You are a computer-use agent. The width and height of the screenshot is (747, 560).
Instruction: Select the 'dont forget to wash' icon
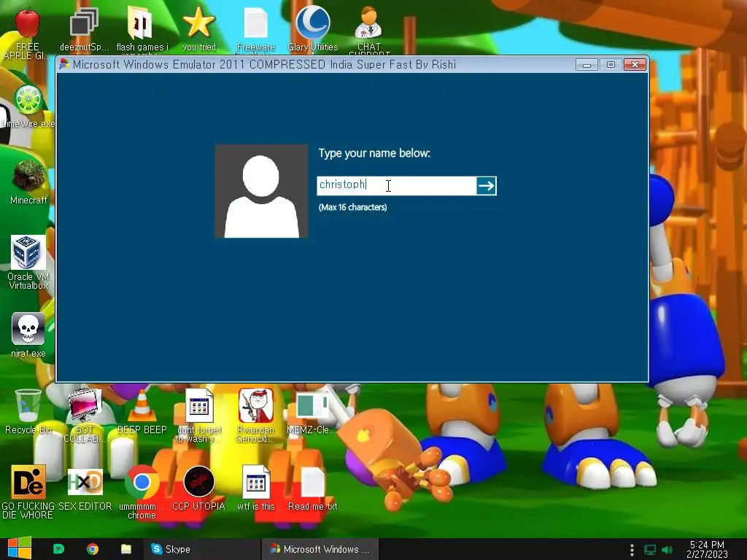coord(199,405)
